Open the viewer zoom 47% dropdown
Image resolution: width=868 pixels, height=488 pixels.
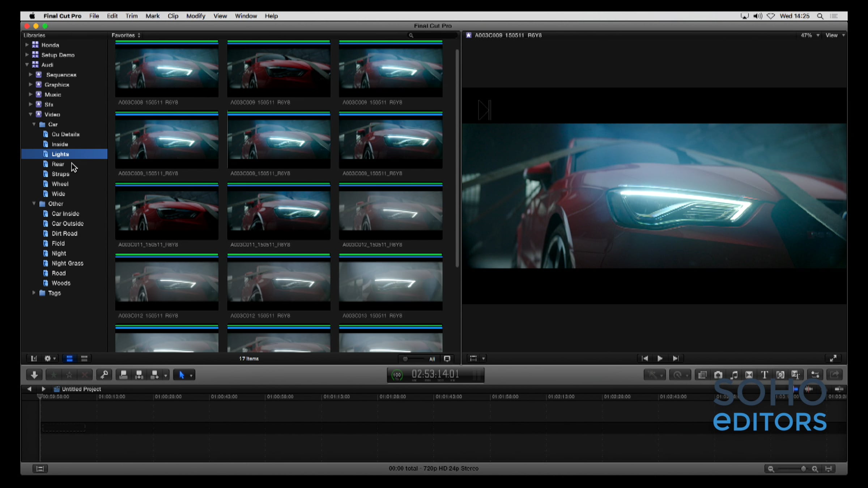point(809,35)
